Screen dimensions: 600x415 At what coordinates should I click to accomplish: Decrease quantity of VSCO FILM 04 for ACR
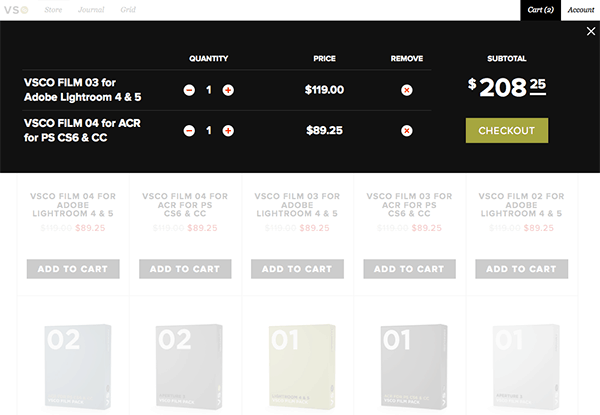(x=189, y=131)
